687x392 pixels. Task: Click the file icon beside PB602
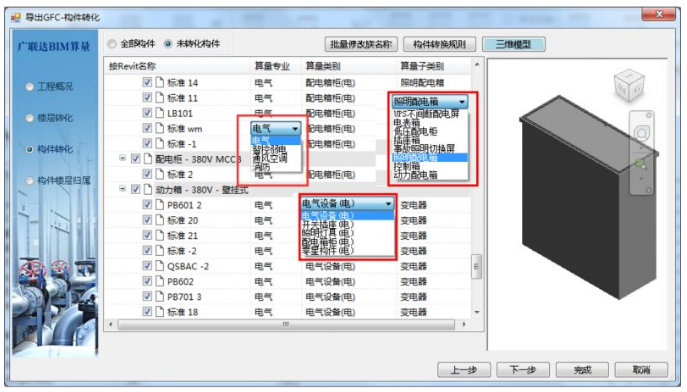[x=159, y=281]
